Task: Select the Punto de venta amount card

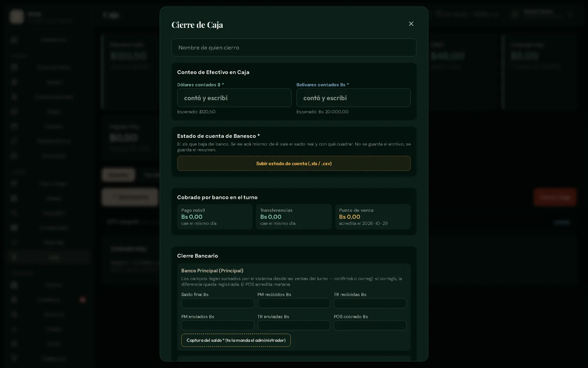Action: [x=373, y=217]
